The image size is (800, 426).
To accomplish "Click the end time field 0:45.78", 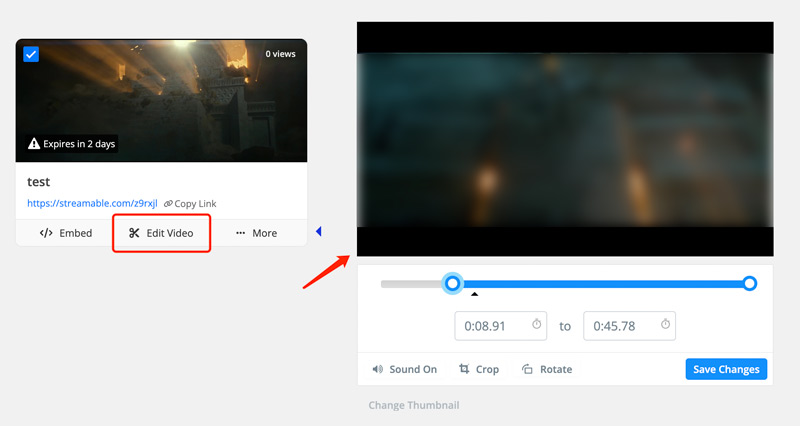I will pyautogui.click(x=629, y=325).
